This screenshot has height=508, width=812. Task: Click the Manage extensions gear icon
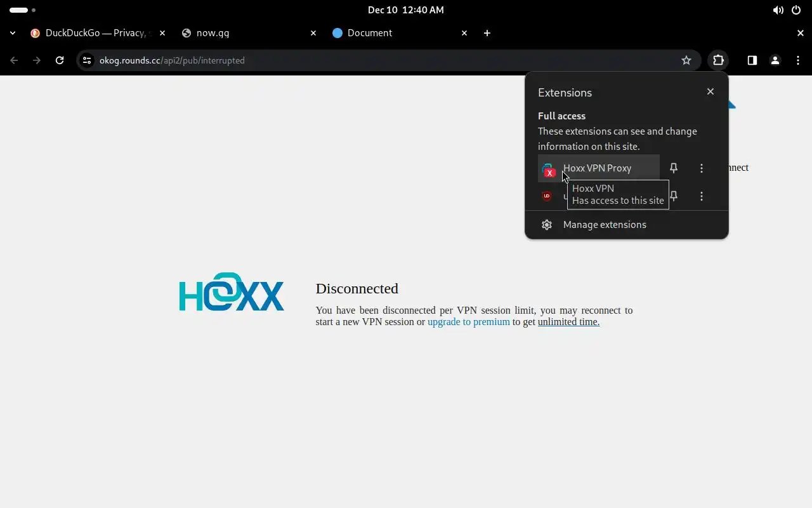[547, 225]
